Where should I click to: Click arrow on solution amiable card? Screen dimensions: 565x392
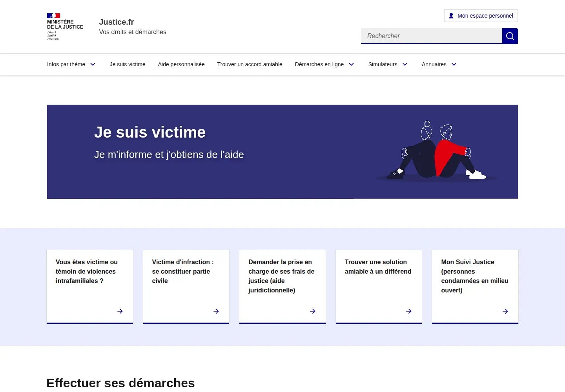click(x=409, y=311)
